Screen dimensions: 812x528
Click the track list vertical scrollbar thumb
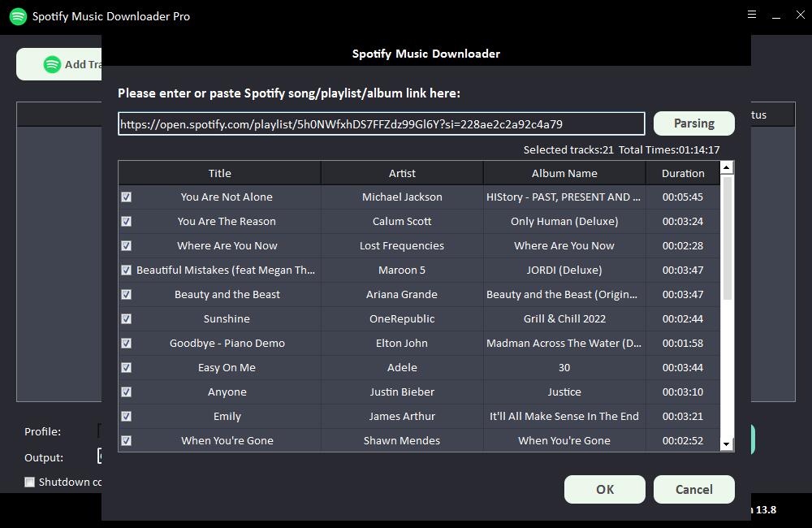(727, 237)
